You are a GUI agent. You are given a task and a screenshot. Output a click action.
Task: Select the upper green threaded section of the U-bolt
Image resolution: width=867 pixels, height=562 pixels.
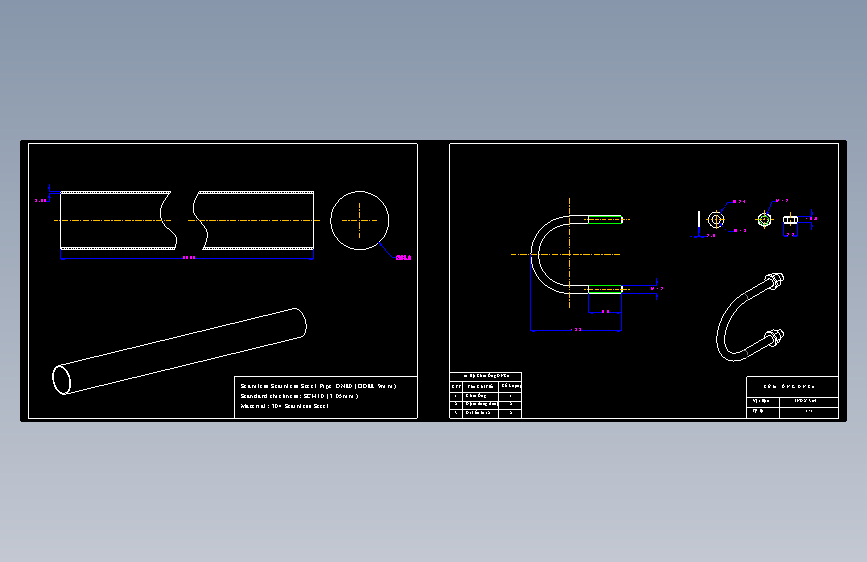click(605, 220)
